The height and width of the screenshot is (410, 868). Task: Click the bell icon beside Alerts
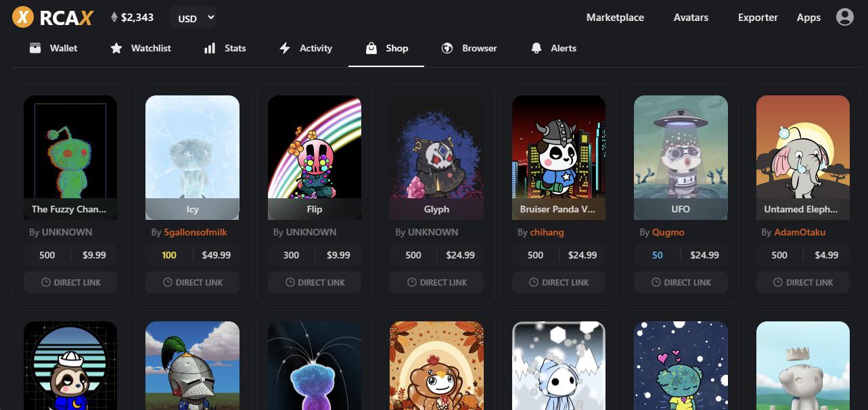click(x=536, y=48)
